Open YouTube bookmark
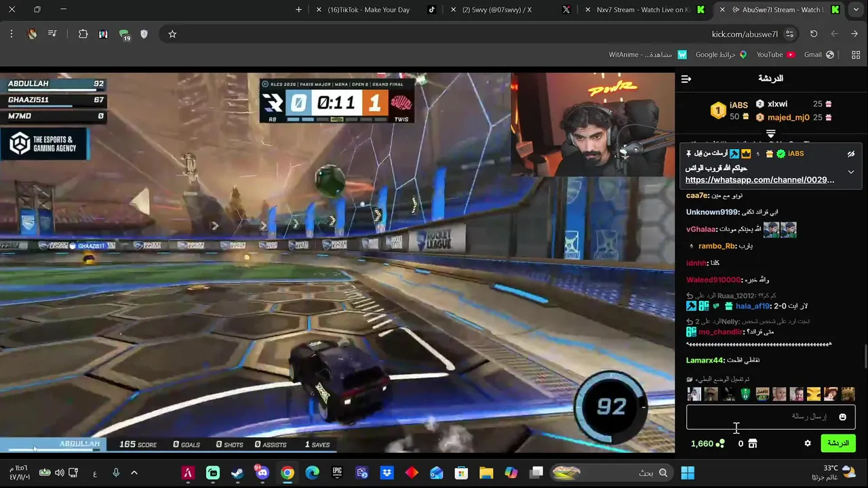 tap(775, 54)
